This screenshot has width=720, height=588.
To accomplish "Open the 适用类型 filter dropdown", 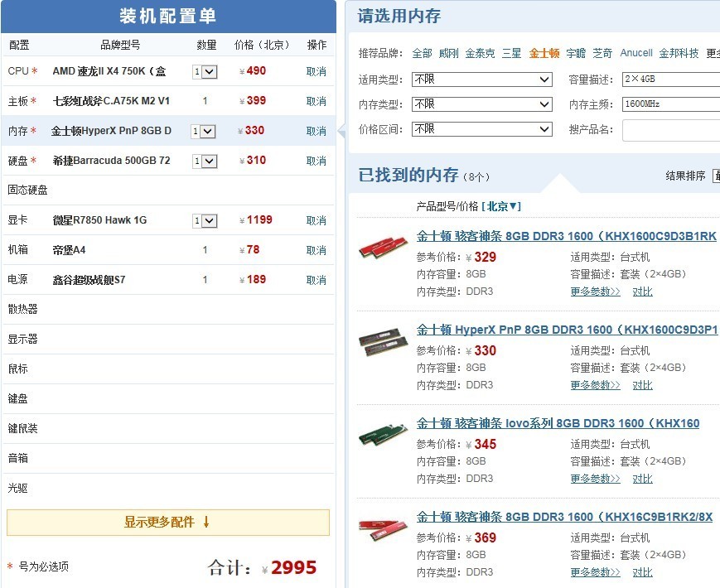I will (x=483, y=79).
